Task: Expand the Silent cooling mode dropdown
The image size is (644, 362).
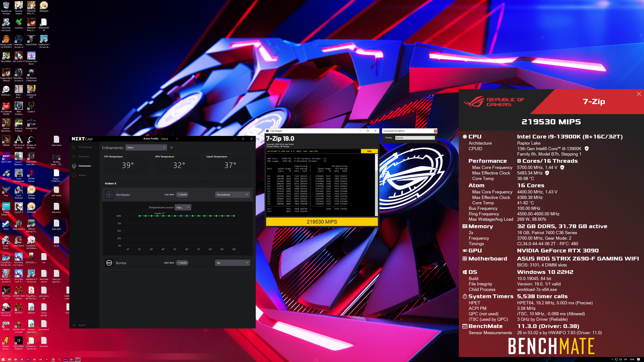Action: coord(146,148)
